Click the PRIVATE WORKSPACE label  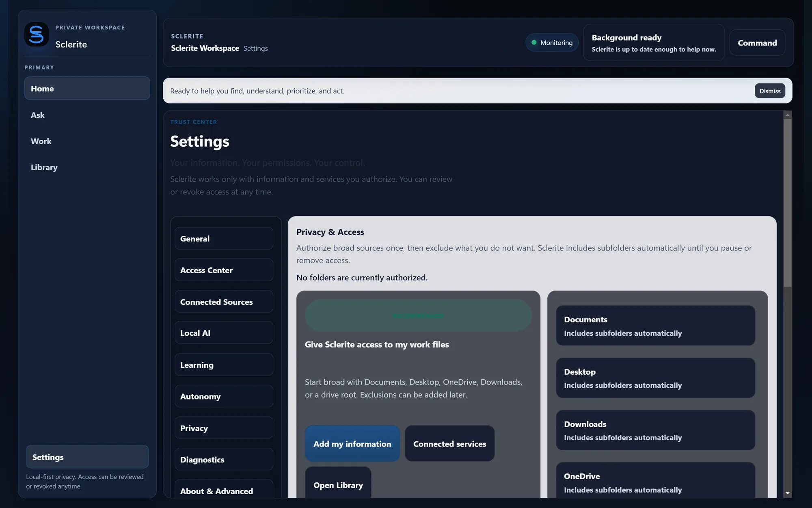tap(90, 28)
